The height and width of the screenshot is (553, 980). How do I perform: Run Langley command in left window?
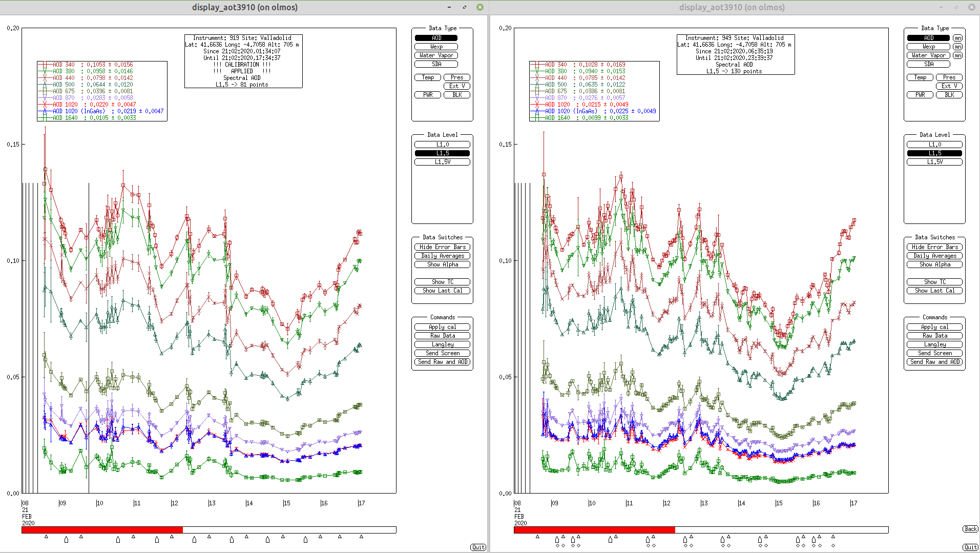point(442,344)
